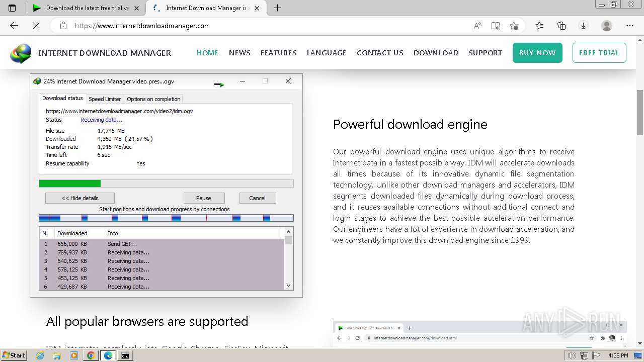Open the SUPPORT page
Image resolution: width=644 pixels, height=362 pixels.
tap(485, 53)
